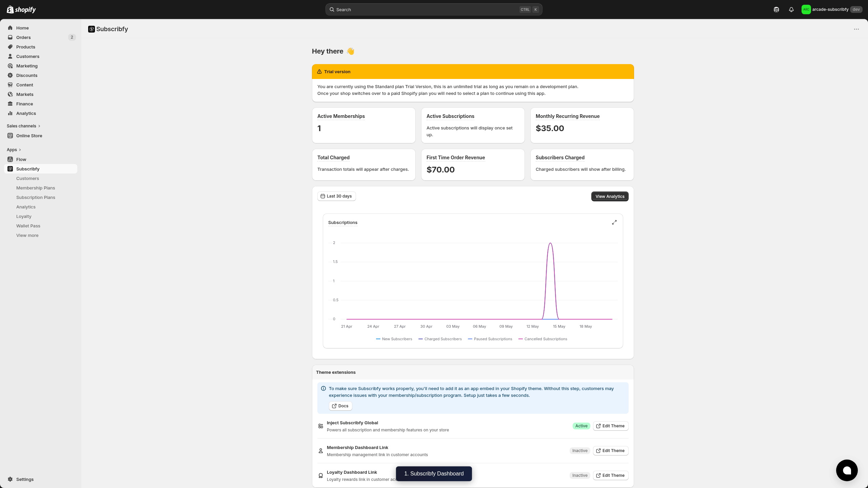Click the Content sidebar icon
The image size is (868, 488).
10,85
